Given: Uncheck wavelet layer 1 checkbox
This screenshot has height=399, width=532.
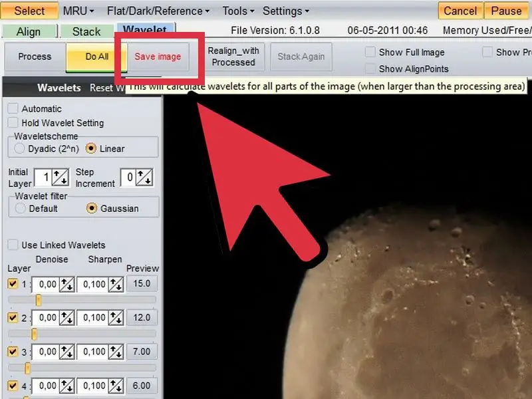Looking at the screenshot, I should point(13,284).
